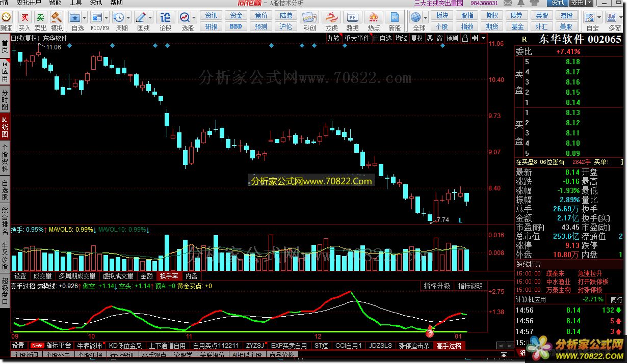The width and height of the screenshot is (628, 364).
Task: Open the 工具 menu
Action: [75, 3]
